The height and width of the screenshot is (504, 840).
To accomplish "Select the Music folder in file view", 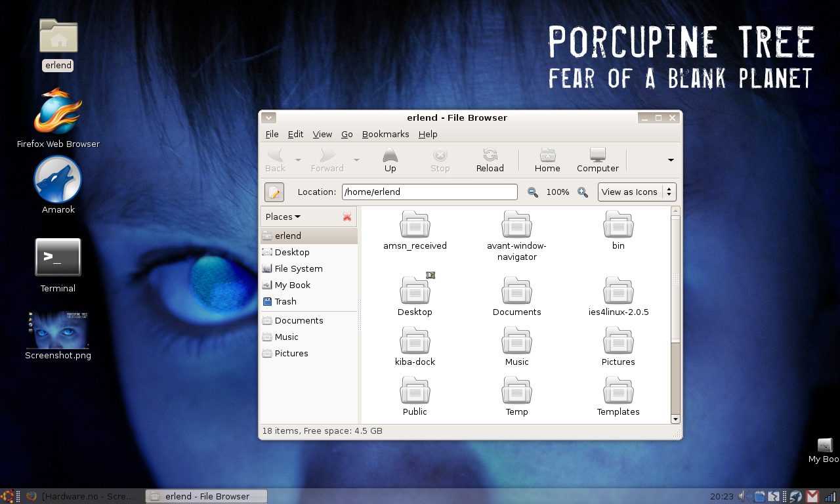I will tap(517, 346).
